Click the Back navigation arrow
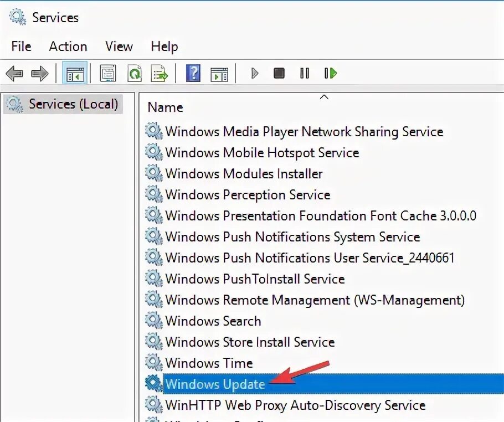The width and height of the screenshot is (504, 422). pos(13,73)
